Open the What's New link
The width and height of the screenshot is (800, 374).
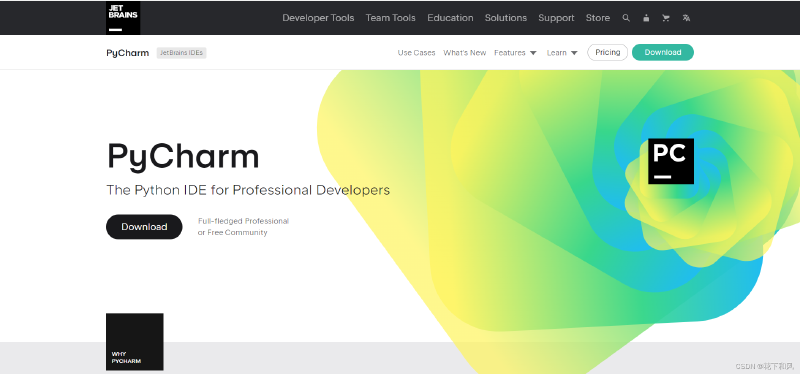[x=464, y=53]
